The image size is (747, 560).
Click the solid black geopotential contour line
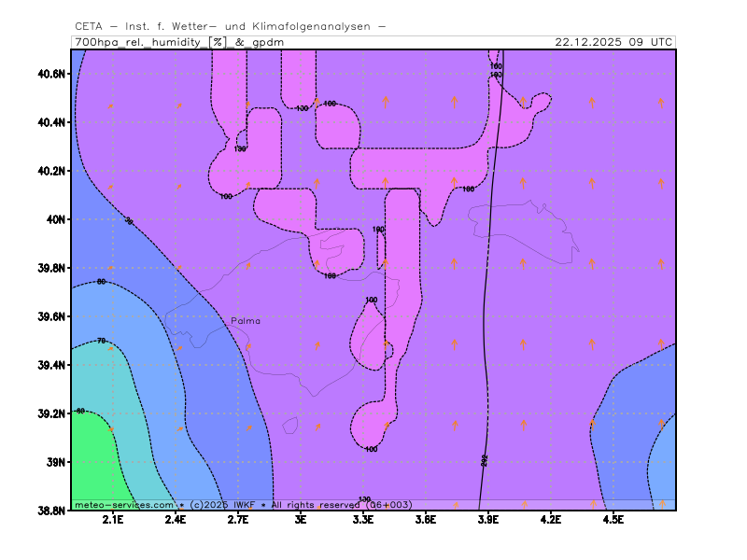(x=487, y=280)
